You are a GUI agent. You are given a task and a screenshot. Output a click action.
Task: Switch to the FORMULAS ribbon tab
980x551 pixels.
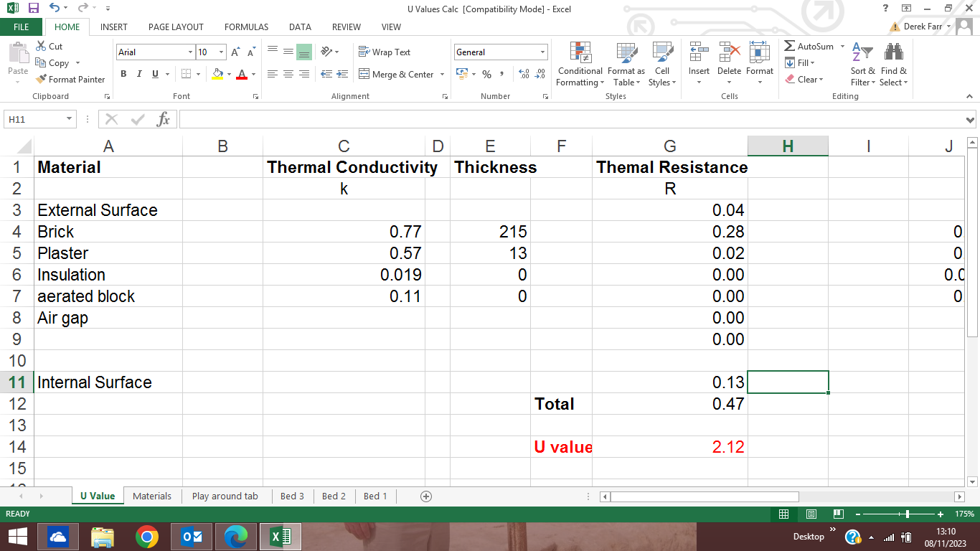click(246, 27)
